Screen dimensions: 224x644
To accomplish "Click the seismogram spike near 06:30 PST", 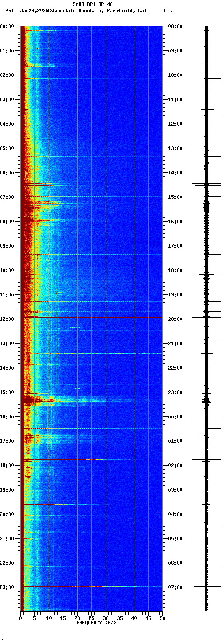I will click(x=206, y=184).
